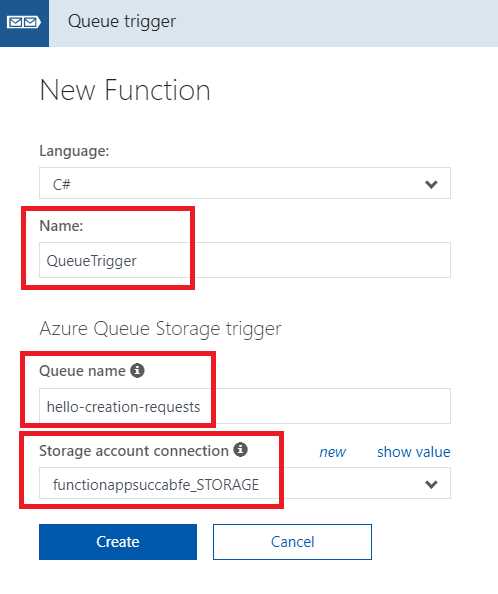Viewport: 498px width, 594px height.
Task: Click the 'Language:' label
Action: pos(74,151)
